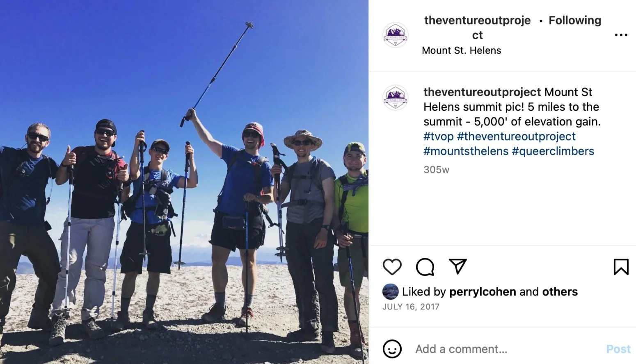View the others who liked the post
The image size is (636, 364).
click(x=560, y=291)
